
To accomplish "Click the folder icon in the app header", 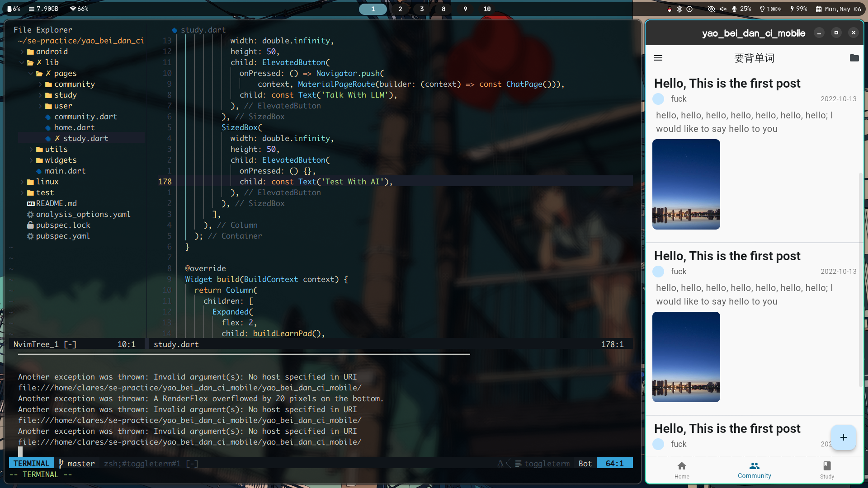I will tap(854, 58).
